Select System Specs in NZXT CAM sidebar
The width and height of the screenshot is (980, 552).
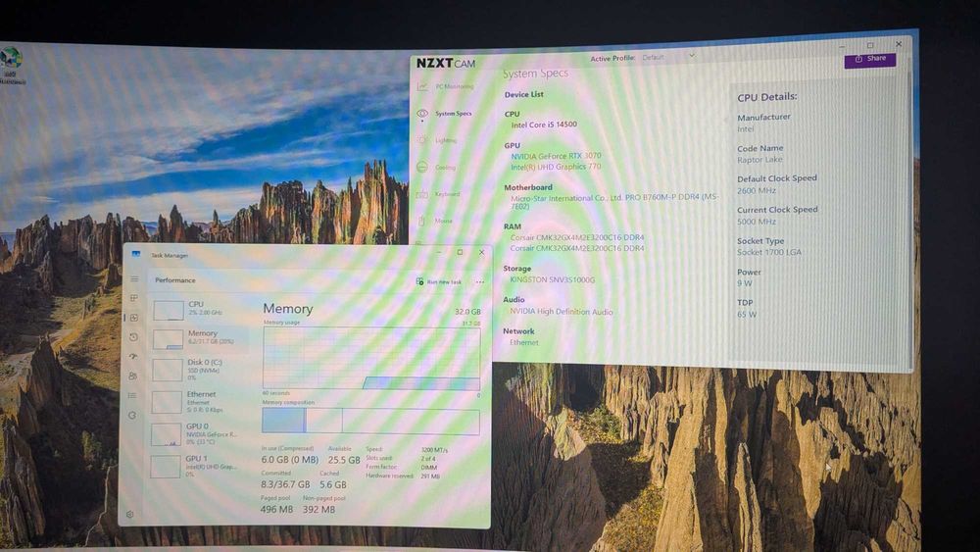click(446, 113)
